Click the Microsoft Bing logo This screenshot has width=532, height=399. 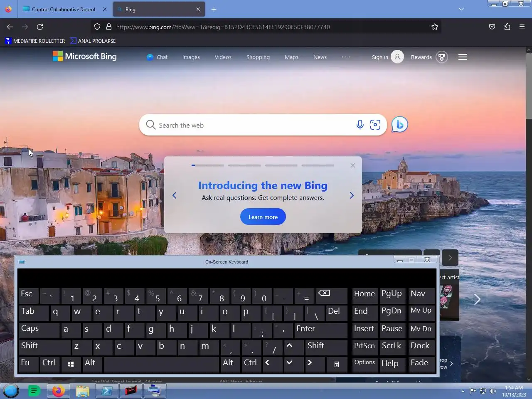pos(85,56)
